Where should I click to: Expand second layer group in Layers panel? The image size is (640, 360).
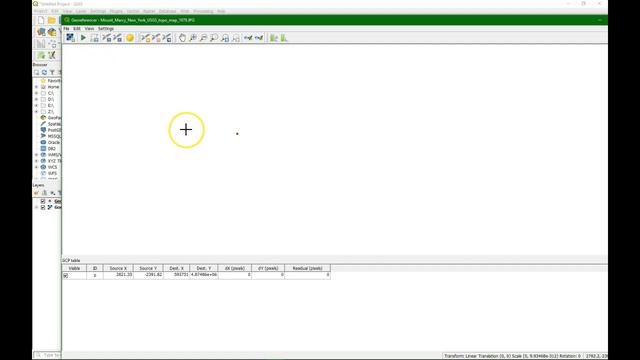tap(36, 207)
